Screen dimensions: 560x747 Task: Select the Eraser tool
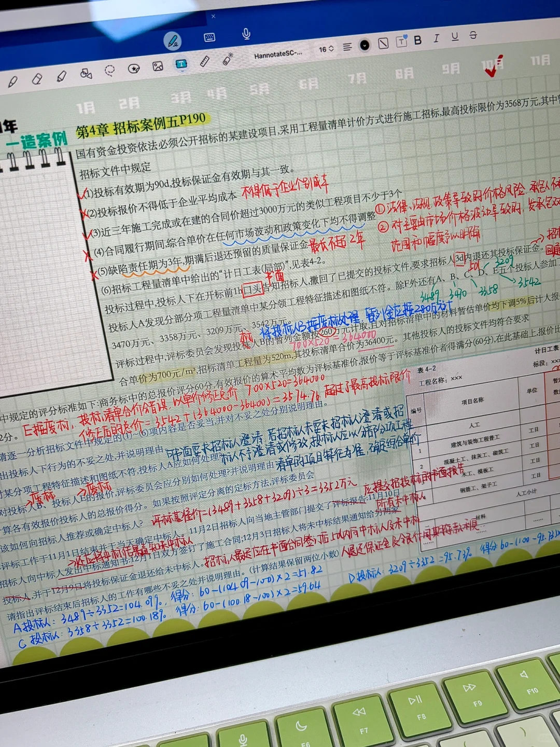click(36, 78)
